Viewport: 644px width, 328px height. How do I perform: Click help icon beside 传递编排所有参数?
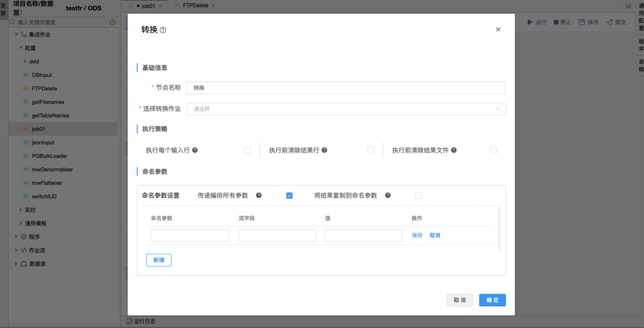259,195
